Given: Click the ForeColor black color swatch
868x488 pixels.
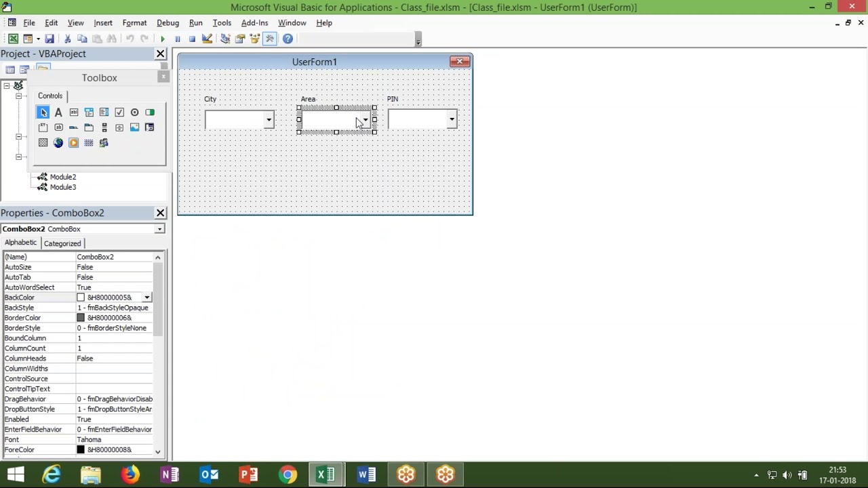Looking at the screenshot, I should point(81,450).
